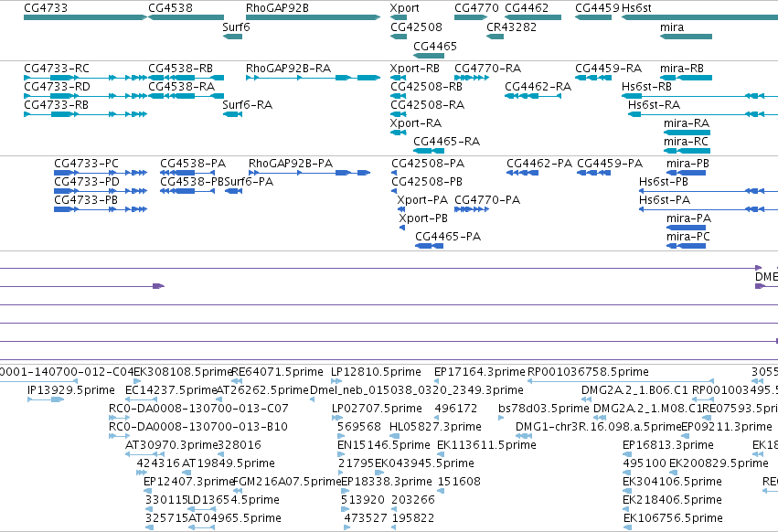The height and width of the screenshot is (532, 778).
Task: Select the Hs6st-PB protein
Action: tap(709, 191)
